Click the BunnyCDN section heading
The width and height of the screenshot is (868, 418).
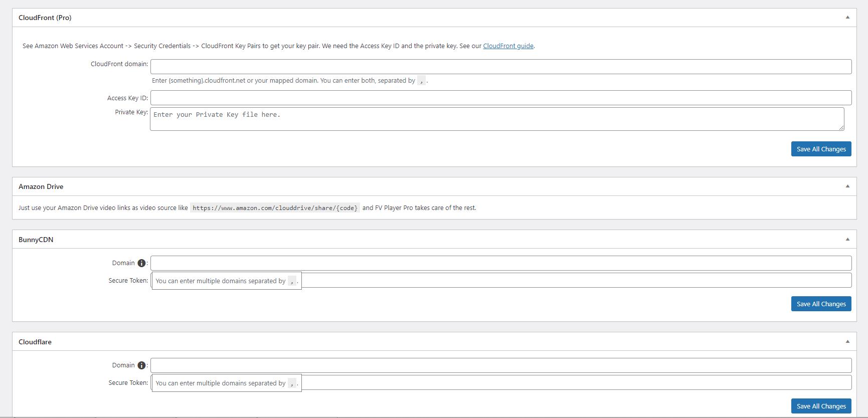pos(36,240)
